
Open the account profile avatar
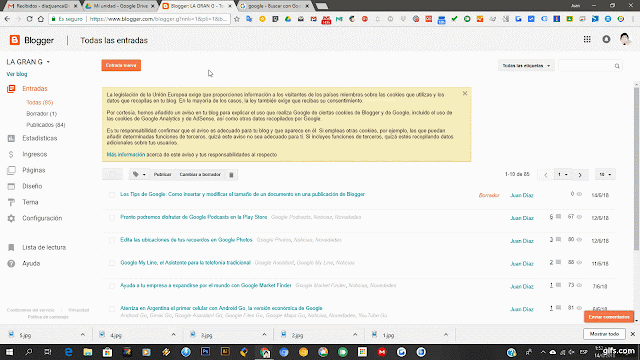tap(624, 39)
